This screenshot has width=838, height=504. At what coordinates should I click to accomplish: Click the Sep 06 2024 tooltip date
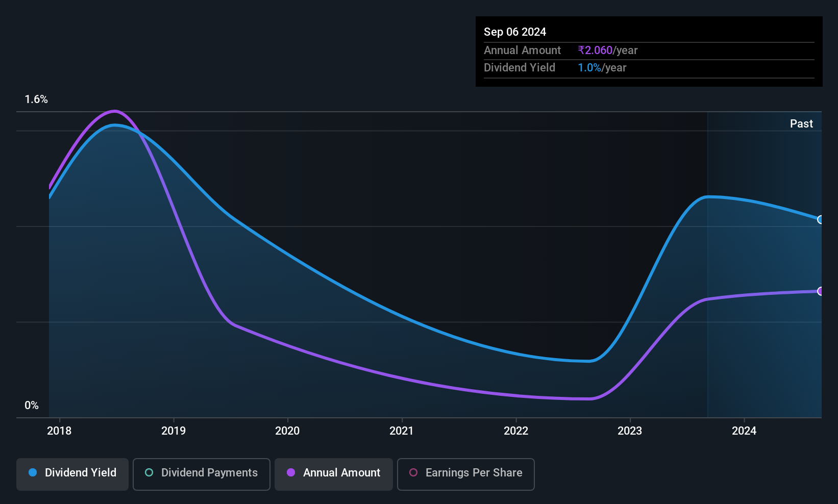coord(515,32)
